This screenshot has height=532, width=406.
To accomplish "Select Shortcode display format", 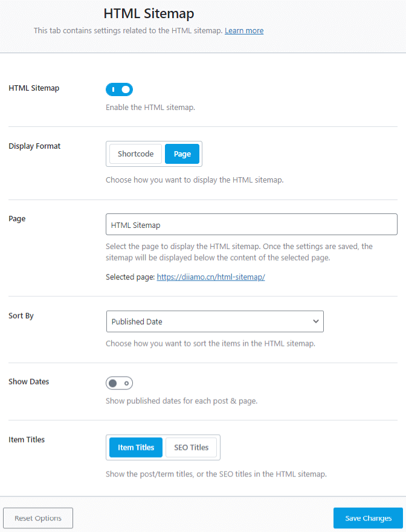I will click(136, 154).
